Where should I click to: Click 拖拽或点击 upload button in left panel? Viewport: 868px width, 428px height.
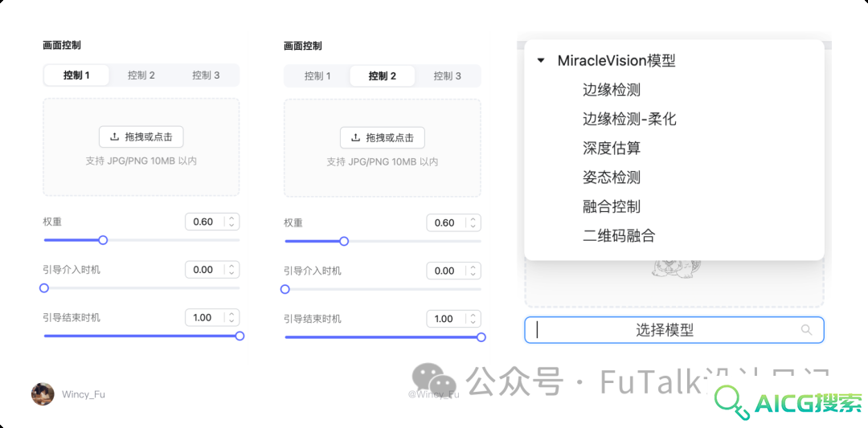pos(141,137)
